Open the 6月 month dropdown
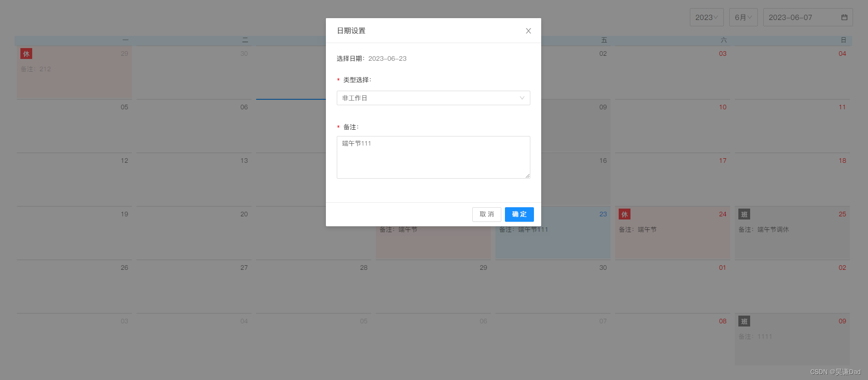The width and height of the screenshot is (868, 380). (x=743, y=17)
